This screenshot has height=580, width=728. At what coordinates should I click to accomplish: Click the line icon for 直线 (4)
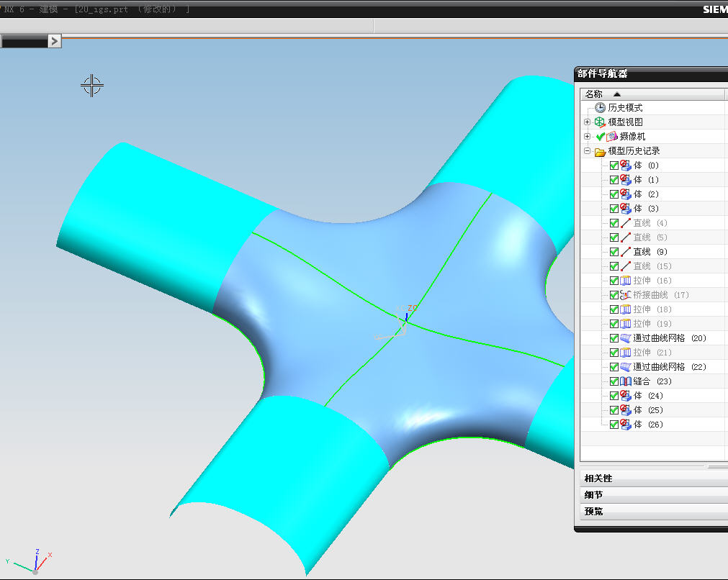(626, 223)
